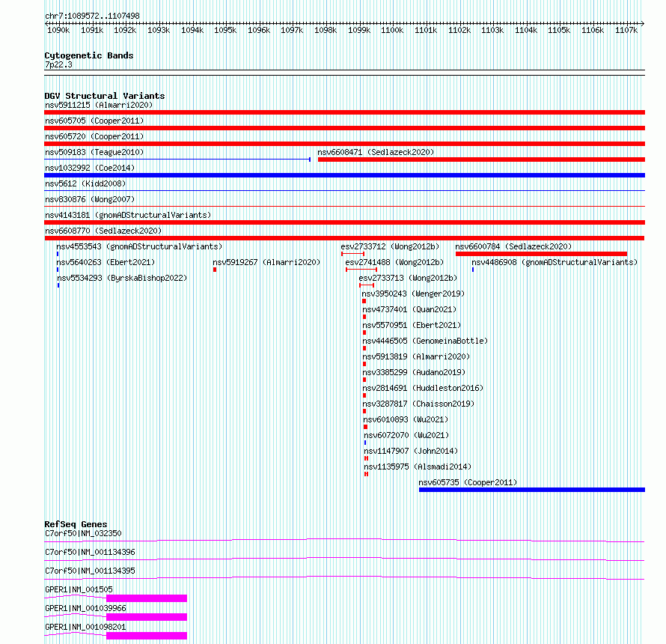This screenshot has width=666, height=644.
Task: Open the nsv3385299 (Audano2019) label
Action: [x=414, y=372]
